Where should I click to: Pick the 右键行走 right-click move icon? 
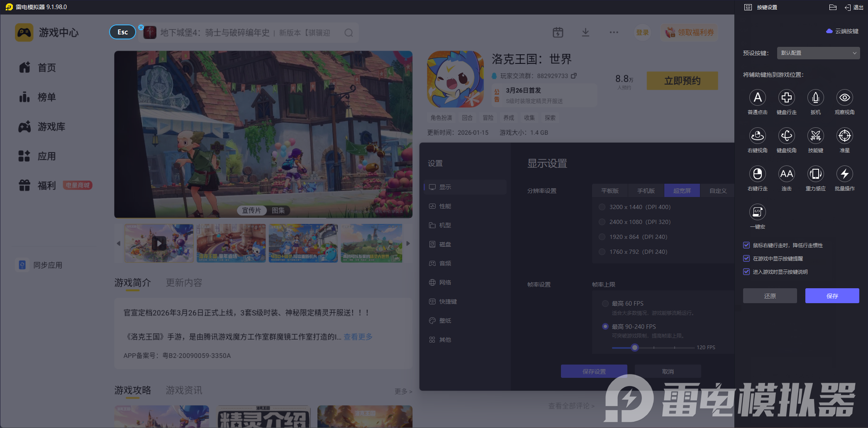(x=757, y=174)
